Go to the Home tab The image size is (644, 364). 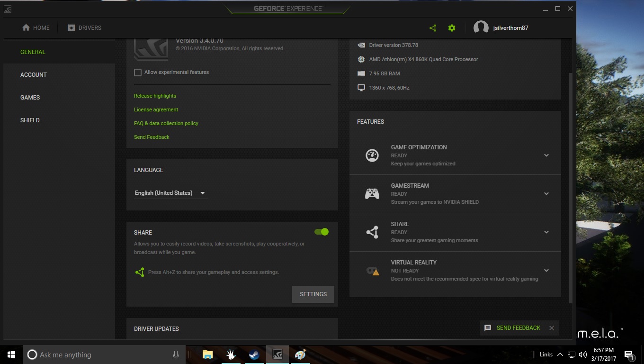36,28
